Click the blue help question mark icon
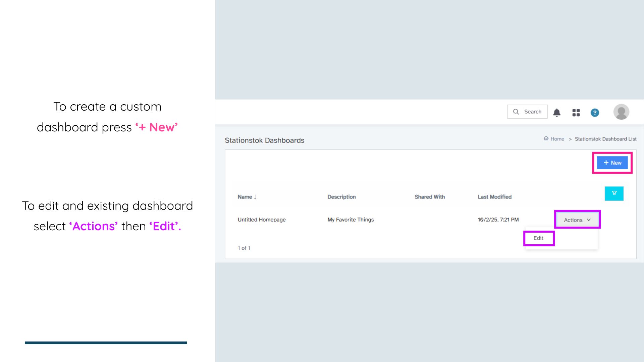Image resolution: width=644 pixels, height=362 pixels. 595,113
